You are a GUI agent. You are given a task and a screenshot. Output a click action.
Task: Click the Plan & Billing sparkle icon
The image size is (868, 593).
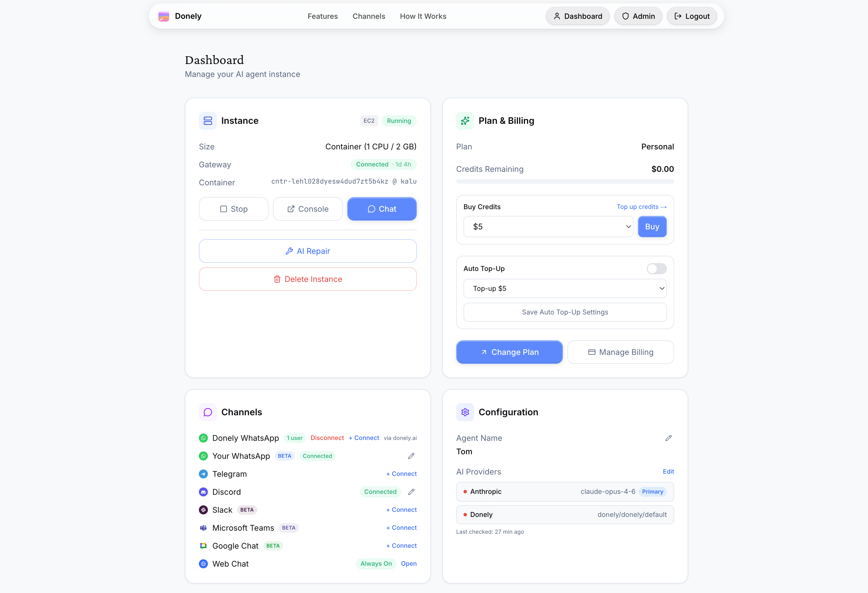pos(465,121)
